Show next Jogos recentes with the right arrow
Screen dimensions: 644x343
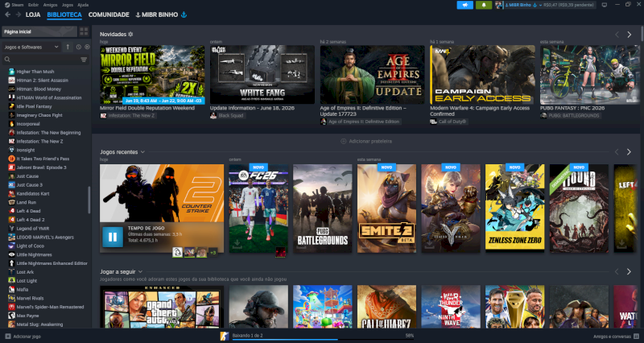point(629,152)
